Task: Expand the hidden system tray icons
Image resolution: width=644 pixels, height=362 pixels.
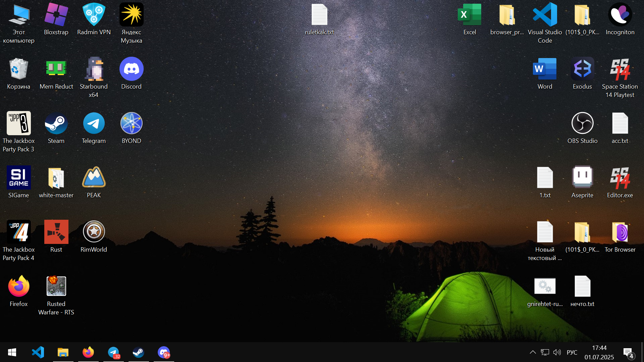Action: 533,352
